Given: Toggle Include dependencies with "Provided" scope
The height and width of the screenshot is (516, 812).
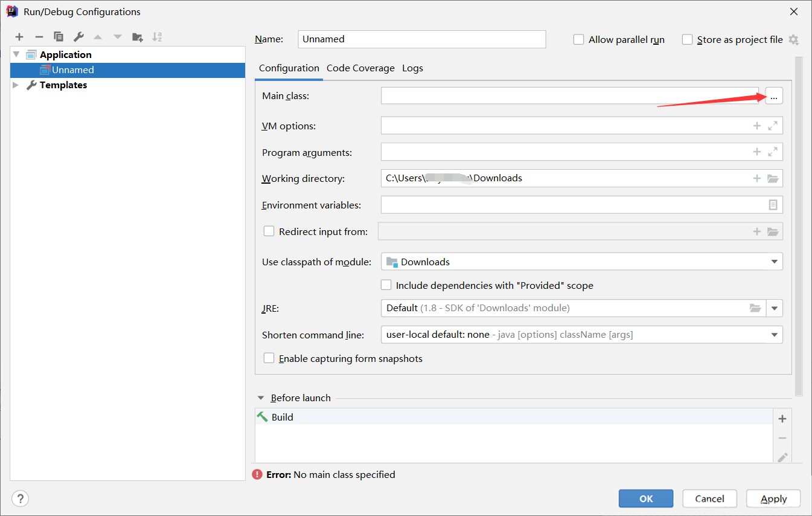Looking at the screenshot, I should pyautogui.click(x=386, y=285).
